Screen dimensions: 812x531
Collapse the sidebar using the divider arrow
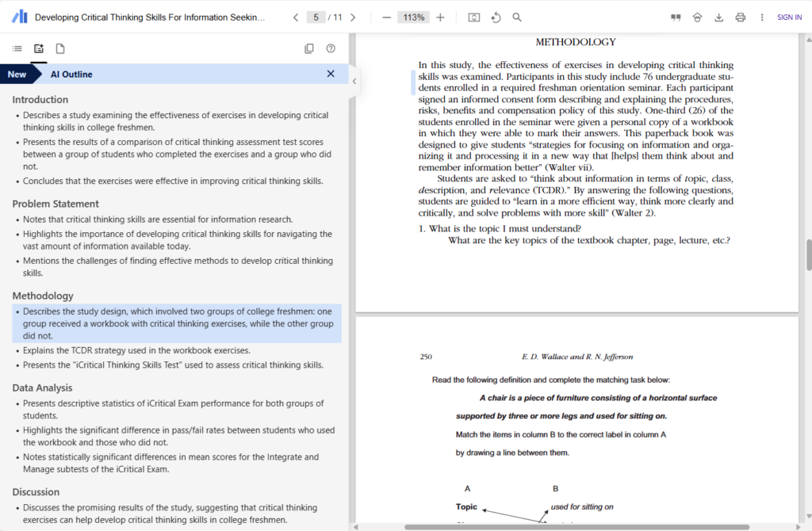coord(354,81)
